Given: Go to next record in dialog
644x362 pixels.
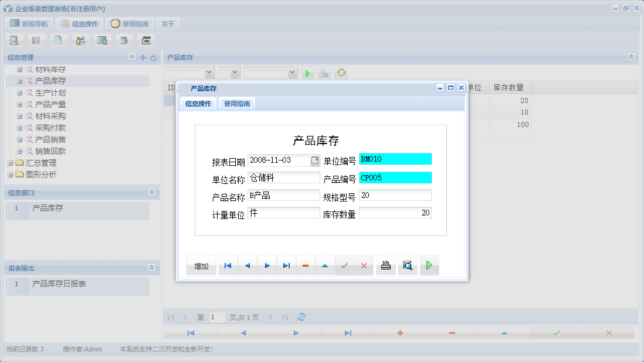Looking at the screenshot, I should [x=267, y=266].
